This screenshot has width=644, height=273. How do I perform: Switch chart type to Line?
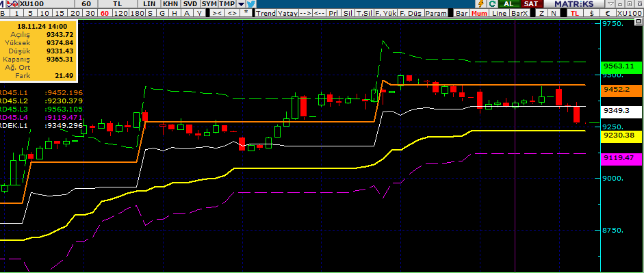499,13
